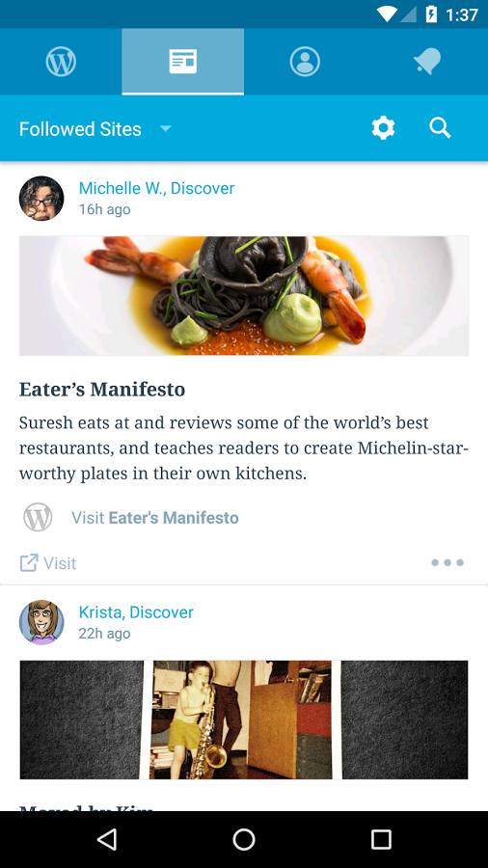Open Michelle W.'s avatar
Image resolution: width=488 pixels, height=868 pixels.
41,198
